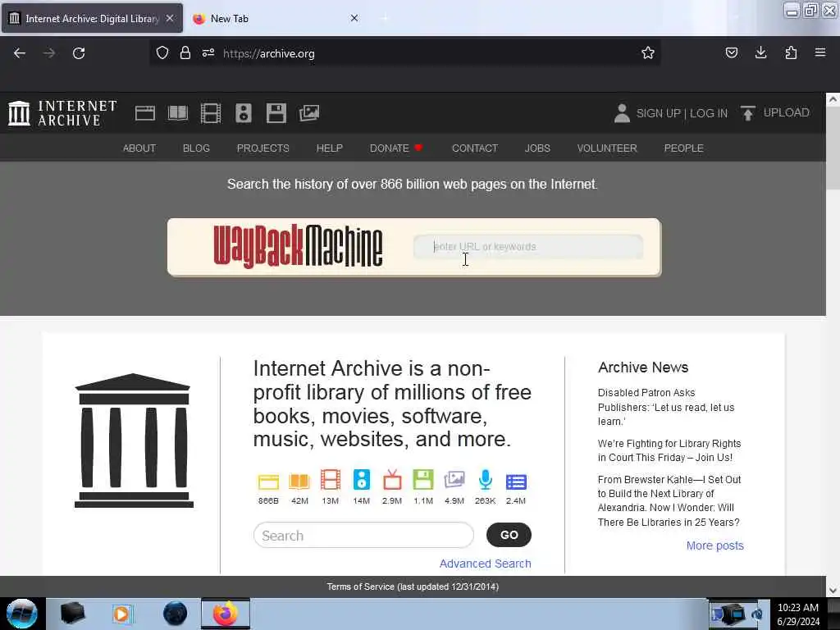Click the Internet Archive logo in header
The image size is (840, 630).
62,113
